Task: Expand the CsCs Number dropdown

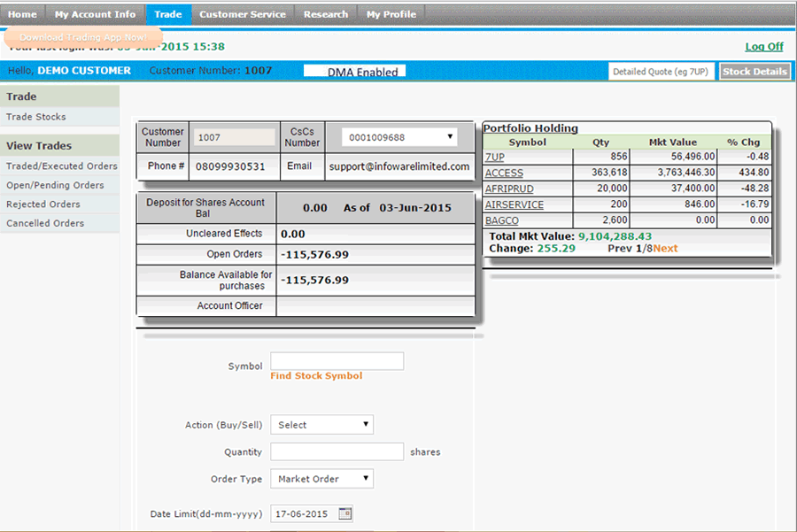Action: [400, 137]
